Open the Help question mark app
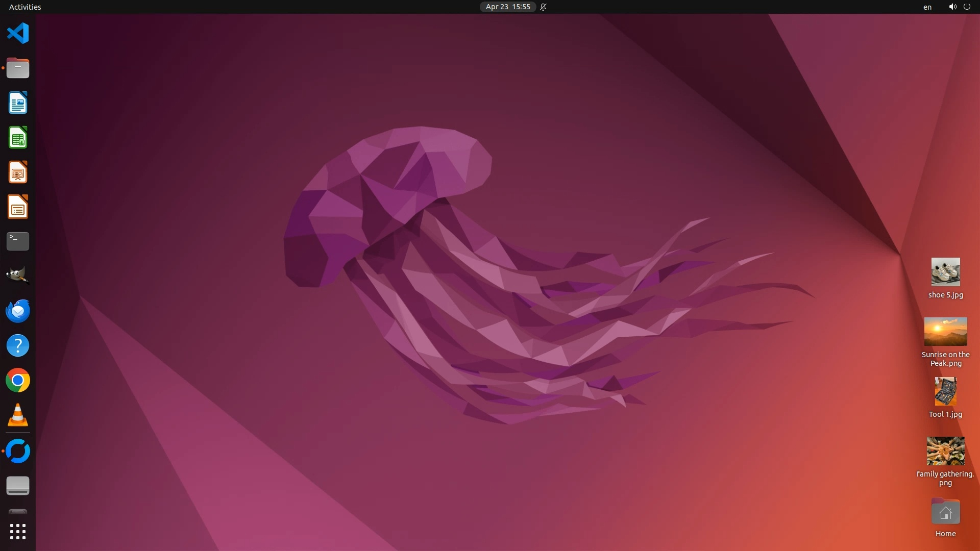The width and height of the screenshot is (980, 551). (x=18, y=346)
